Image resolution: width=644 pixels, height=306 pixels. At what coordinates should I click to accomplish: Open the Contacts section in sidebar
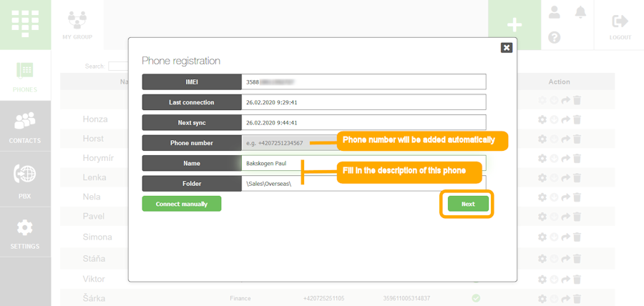(25, 127)
